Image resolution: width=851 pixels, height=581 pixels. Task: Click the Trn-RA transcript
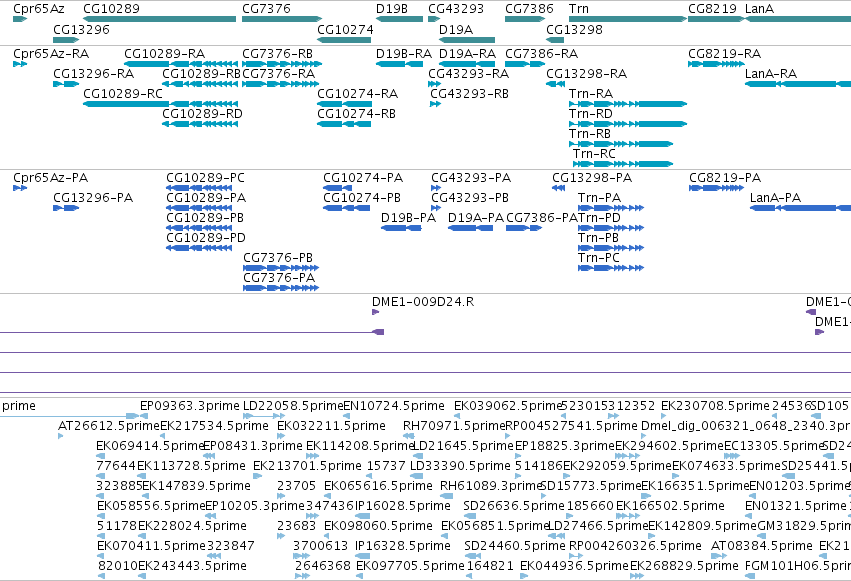coord(628,104)
